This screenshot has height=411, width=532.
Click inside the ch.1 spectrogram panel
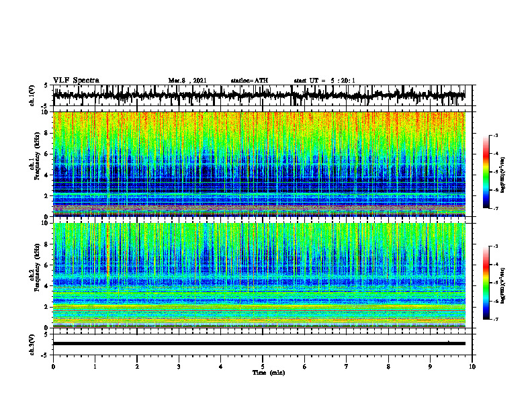click(x=259, y=164)
